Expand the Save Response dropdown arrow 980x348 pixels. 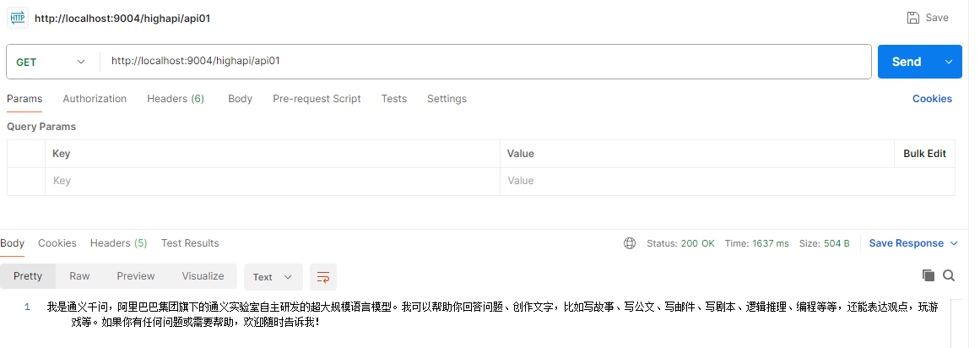pos(954,243)
